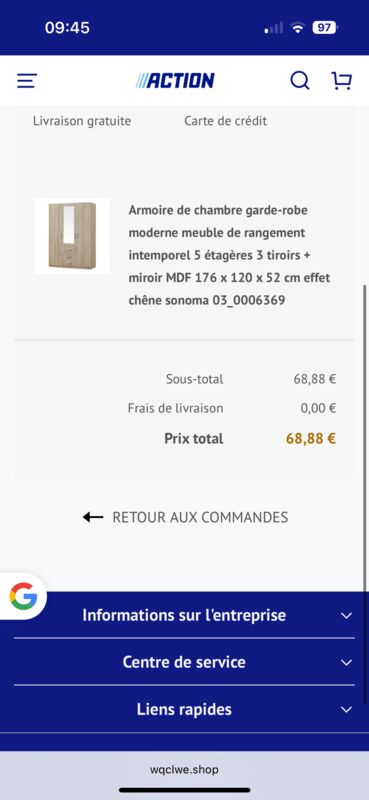Tap the Google badge icon
The height and width of the screenshot is (800, 369).
[x=23, y=596]
